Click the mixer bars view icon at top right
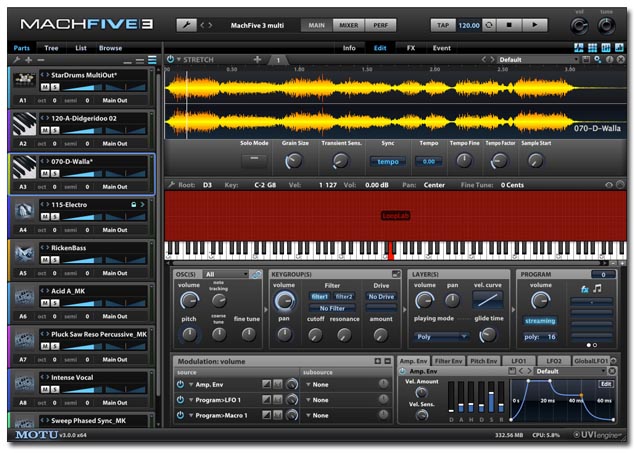 pyautogui.click(x=606, y=48)
